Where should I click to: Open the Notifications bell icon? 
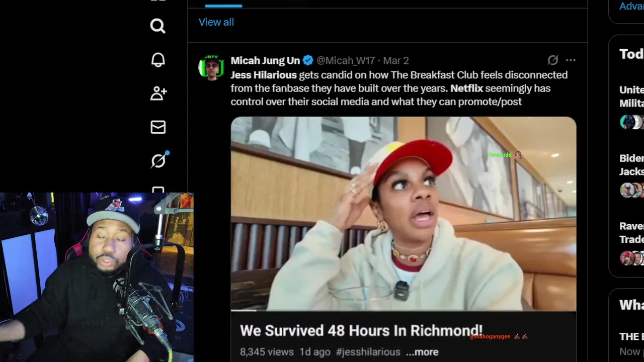point(158,60)
